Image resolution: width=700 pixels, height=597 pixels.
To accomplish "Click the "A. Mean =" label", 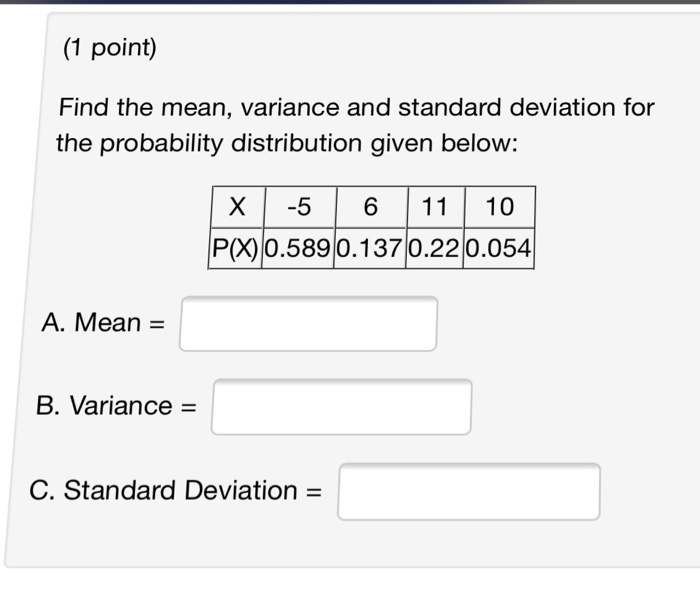I will (104, 323).
